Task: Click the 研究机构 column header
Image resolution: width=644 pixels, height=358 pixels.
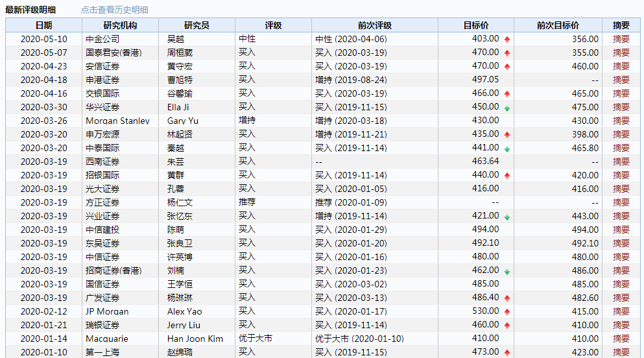Action: 120,25
